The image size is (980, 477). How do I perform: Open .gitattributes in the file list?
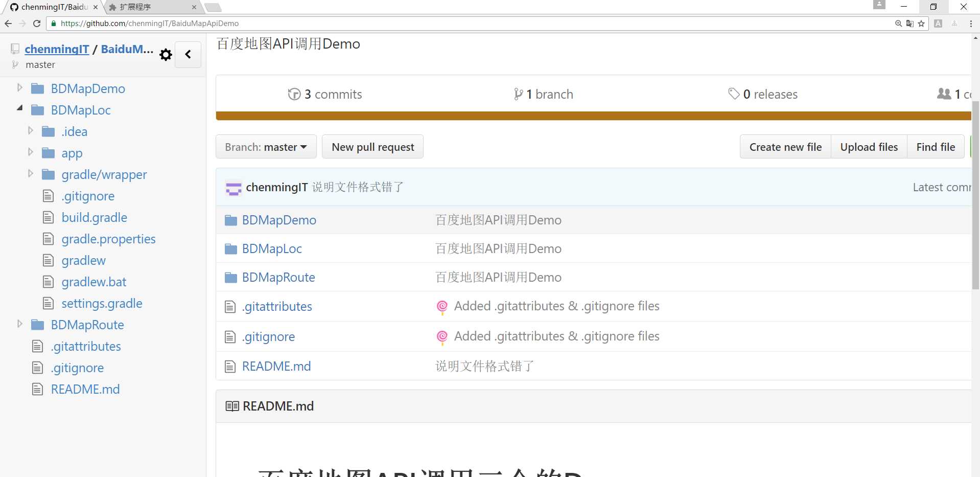277,307
